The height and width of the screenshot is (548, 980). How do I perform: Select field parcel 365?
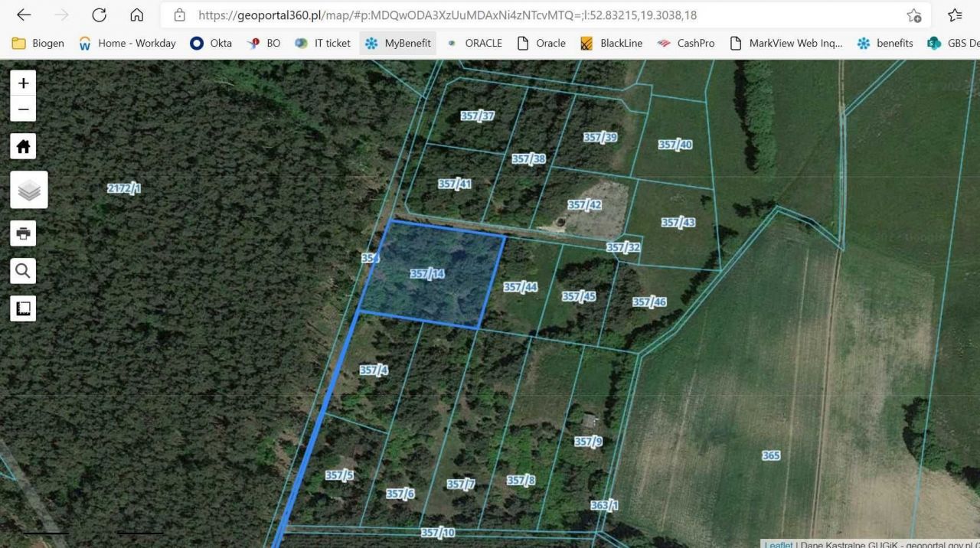(x=771, y=455)
